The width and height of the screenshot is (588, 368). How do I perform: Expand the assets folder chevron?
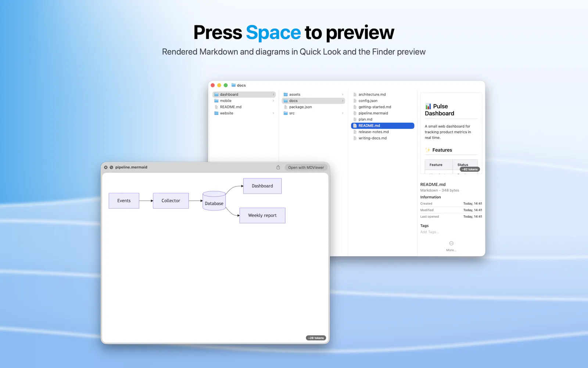pos(343,95)
